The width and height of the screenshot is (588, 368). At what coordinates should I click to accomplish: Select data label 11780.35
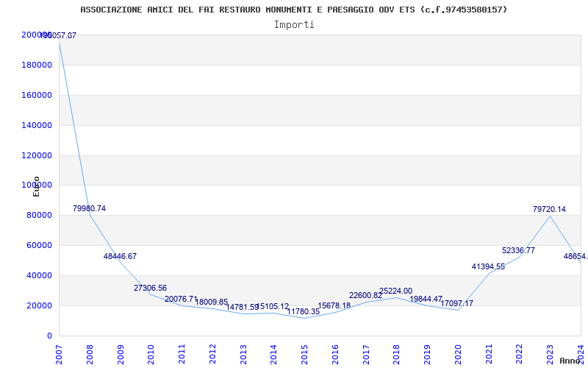coord(304,311)
